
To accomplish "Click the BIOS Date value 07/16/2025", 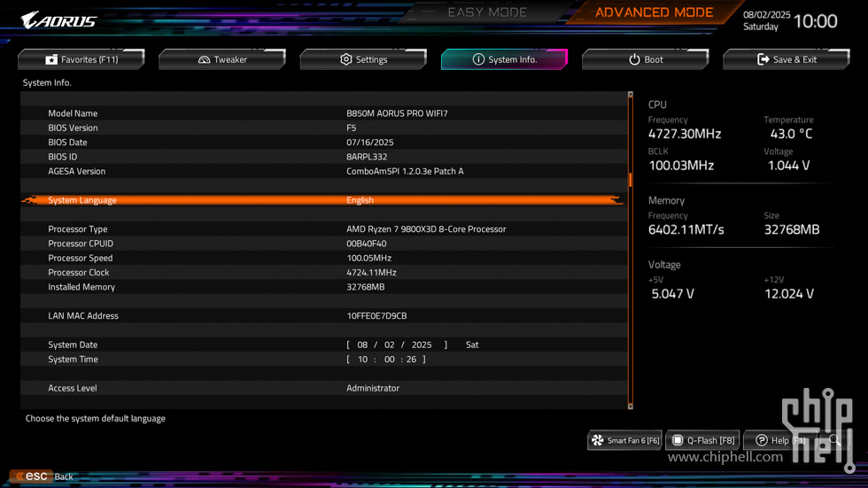I will point(370,143).
